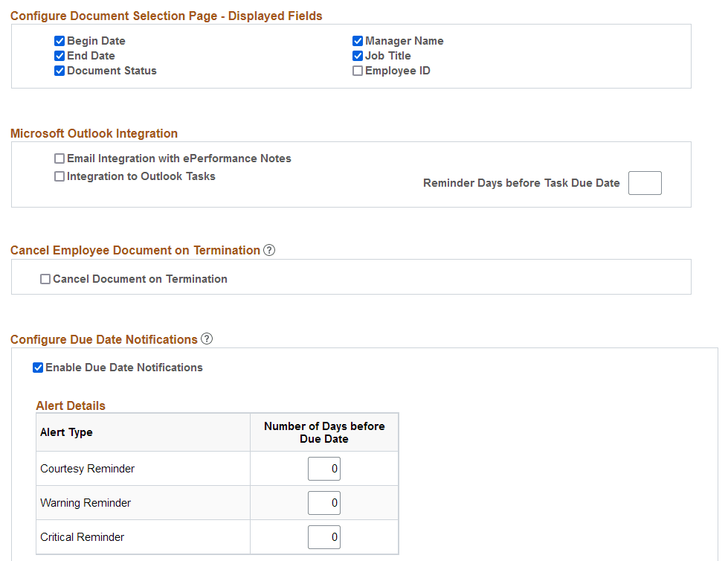Toggle the Job Title checkbox
This screenshot has height=561, width=728.
coord(358,56)
